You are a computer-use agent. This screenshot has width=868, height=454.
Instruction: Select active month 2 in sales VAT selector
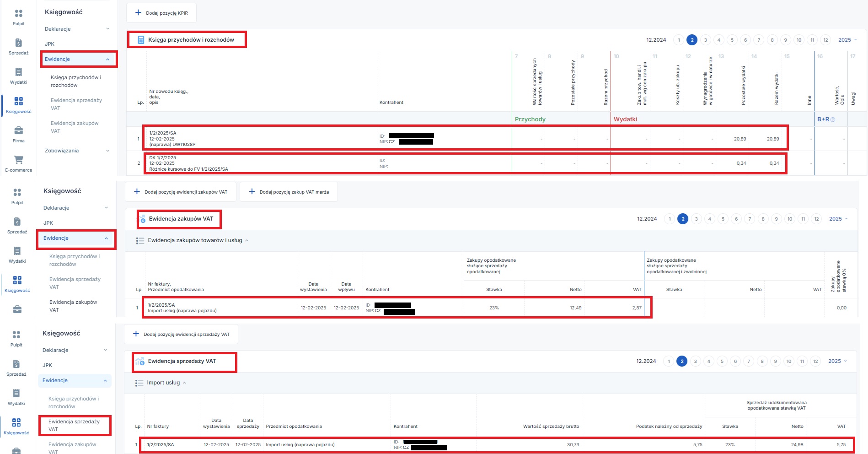(x=682, y=361)
